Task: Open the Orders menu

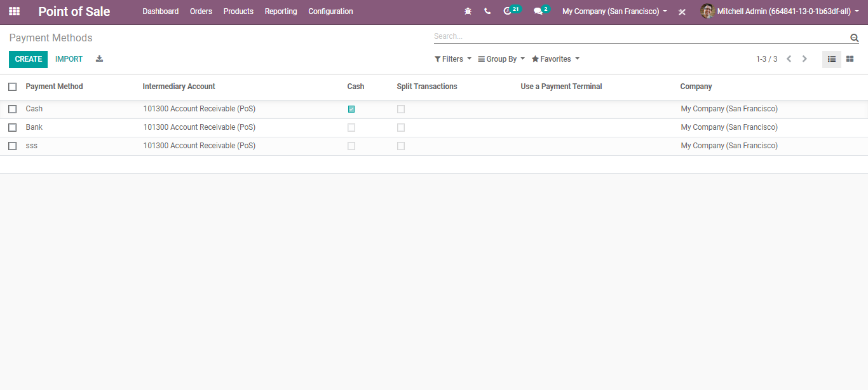Action: [201, 11]
